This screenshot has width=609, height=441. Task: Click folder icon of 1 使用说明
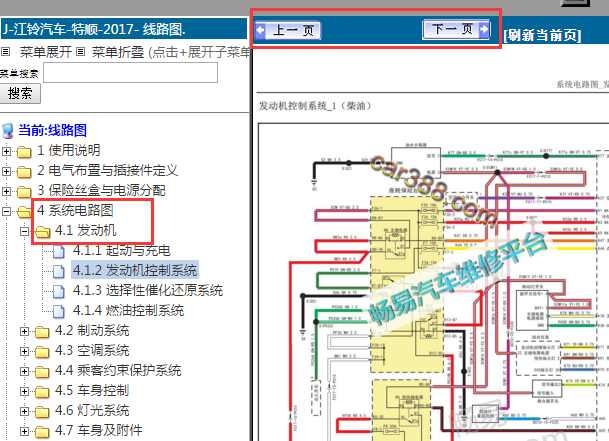pyautogui.click(x=24, y=152)
